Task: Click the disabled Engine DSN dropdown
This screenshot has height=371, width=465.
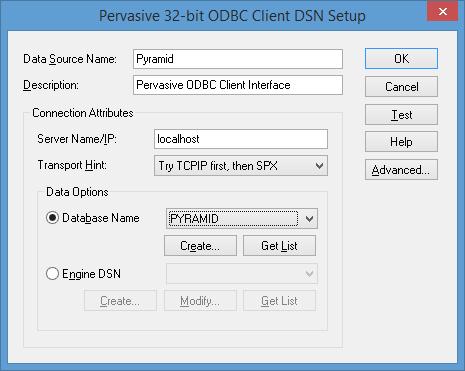Action: point(242,274)
